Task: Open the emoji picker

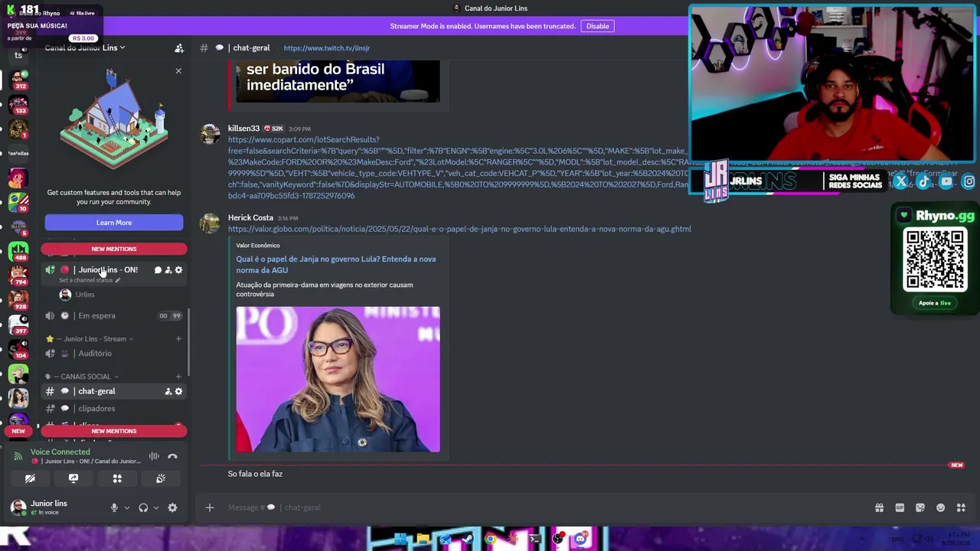Action: click(941, 507)
